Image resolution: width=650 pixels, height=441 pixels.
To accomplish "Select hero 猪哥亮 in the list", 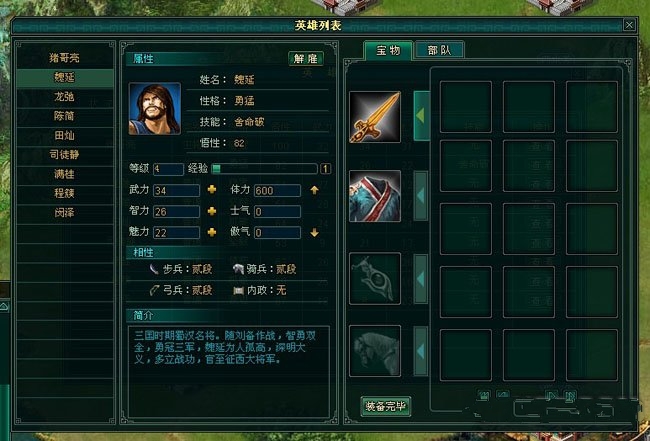I will (x=64, y=58).
